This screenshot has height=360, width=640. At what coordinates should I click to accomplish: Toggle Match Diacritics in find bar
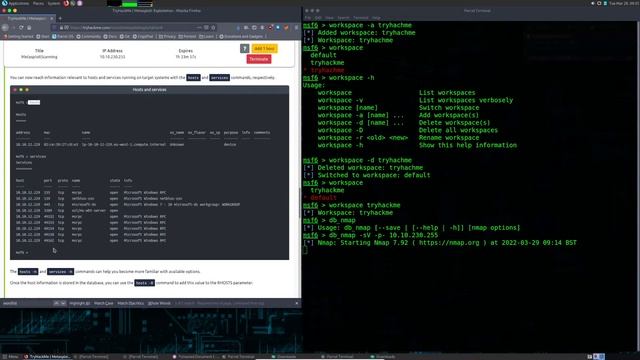[131, 303]
